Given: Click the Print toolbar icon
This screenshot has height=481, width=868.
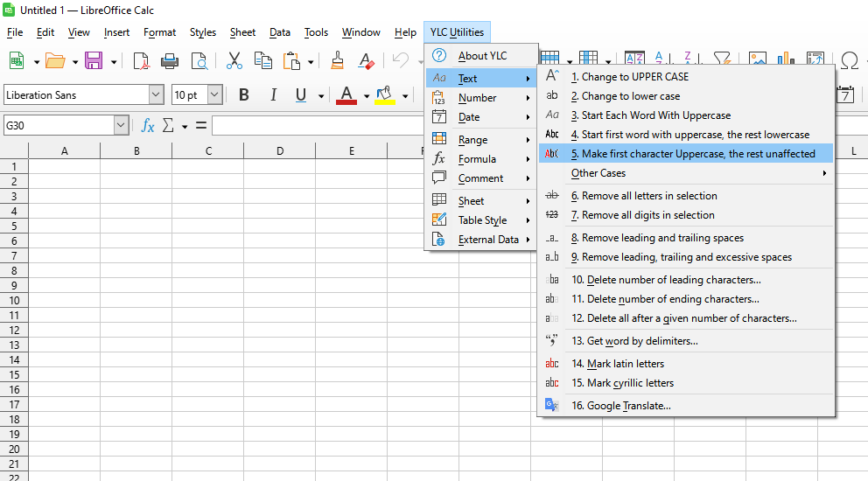Looking at the screenshot, I should coord(170,60).
